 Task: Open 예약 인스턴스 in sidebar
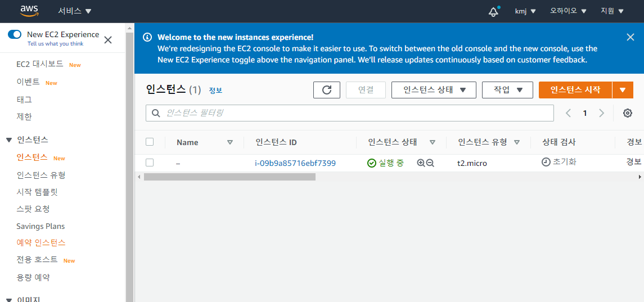click(x=41, y=242)
